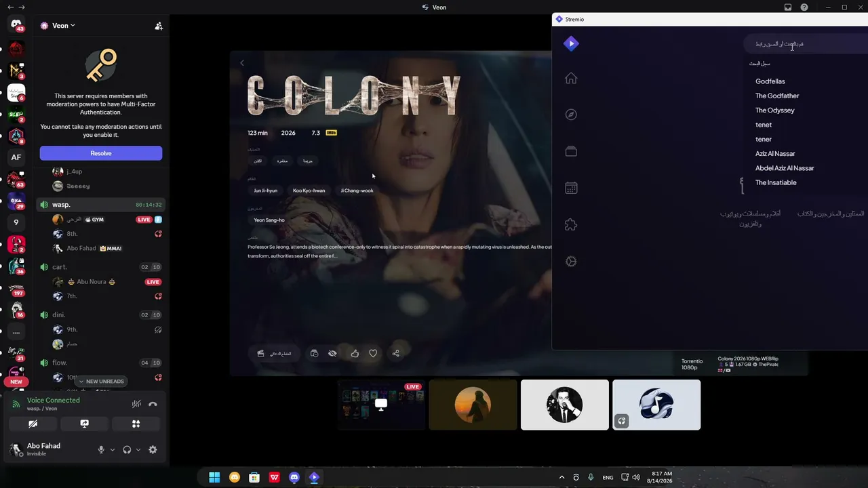Join the dini. voice channel
This screenshot has height=488, width=868.
100,315
